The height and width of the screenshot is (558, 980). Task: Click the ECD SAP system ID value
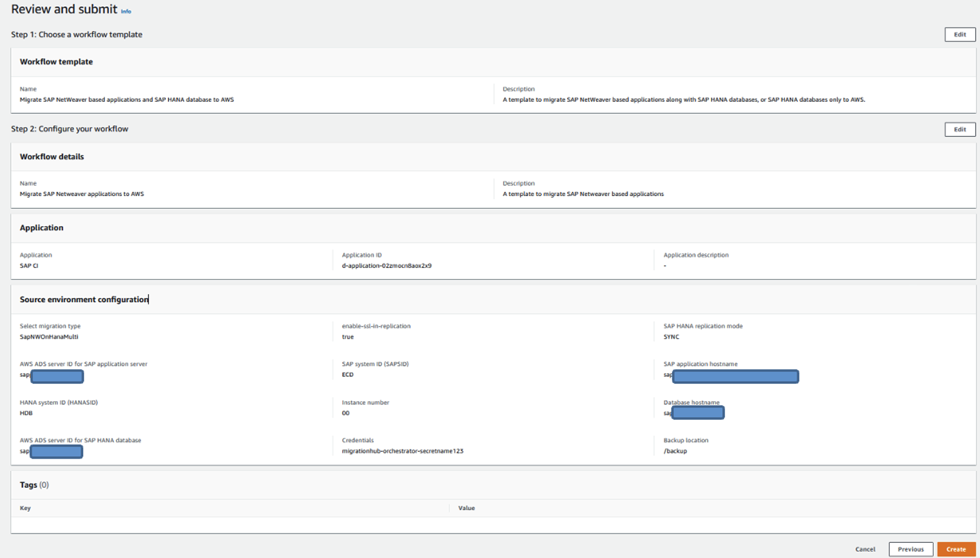point(348,374)
